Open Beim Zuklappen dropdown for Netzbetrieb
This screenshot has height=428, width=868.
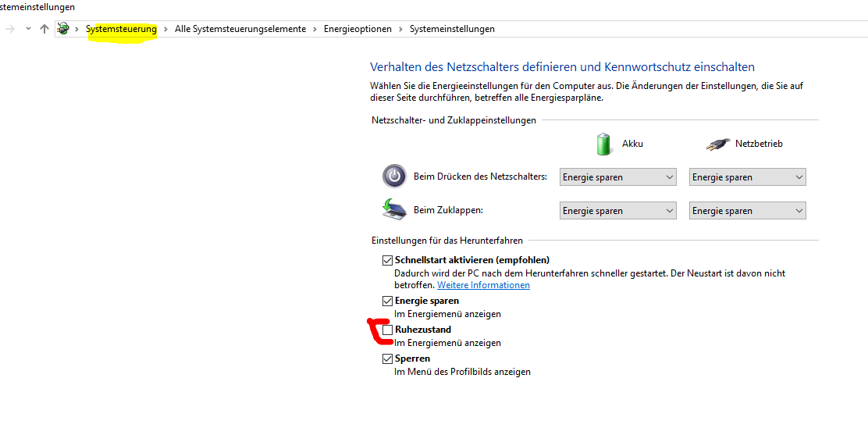(747, 210)
